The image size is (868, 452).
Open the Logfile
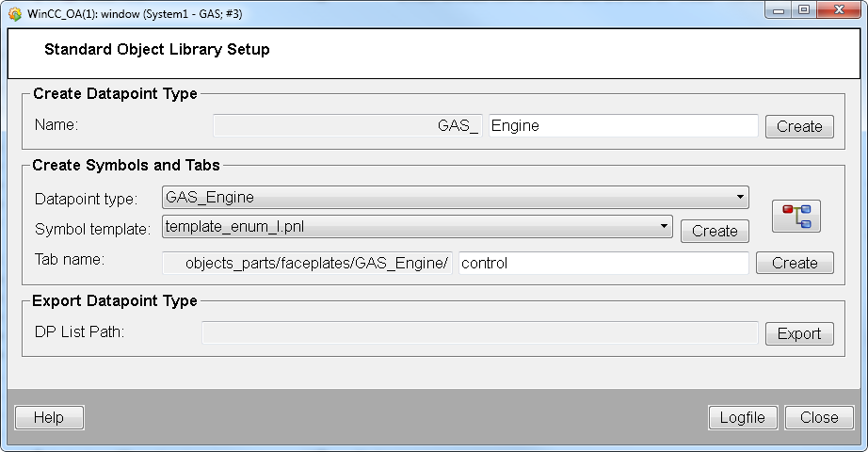pyautogui.click(x=742, y=417)
